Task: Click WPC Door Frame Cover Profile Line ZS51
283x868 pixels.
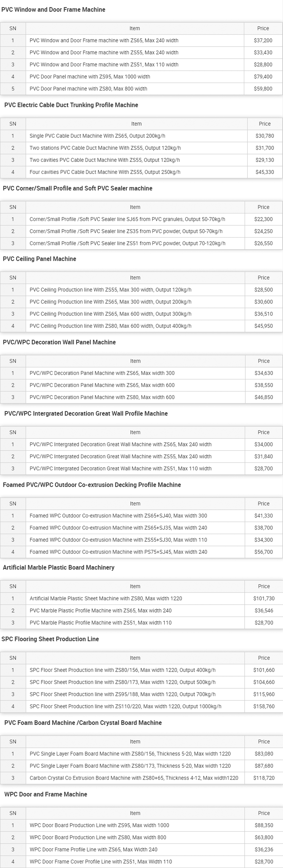Action: coord(100,862)
